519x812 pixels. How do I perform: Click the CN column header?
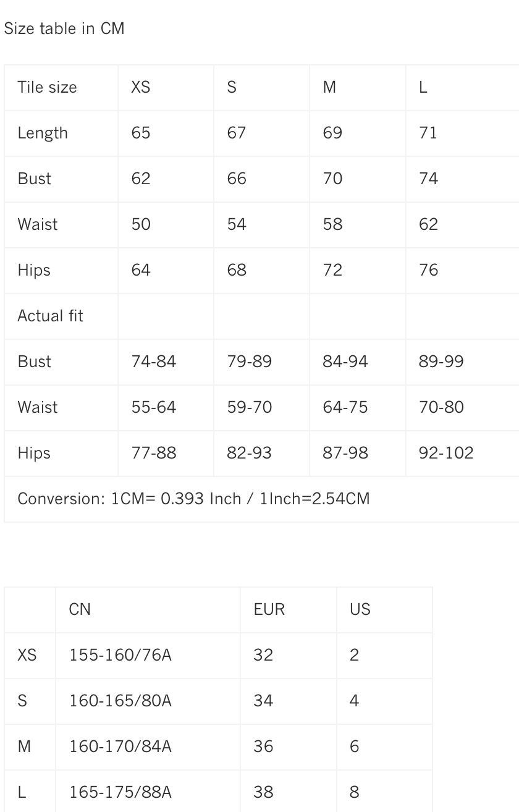click(80, 609)
